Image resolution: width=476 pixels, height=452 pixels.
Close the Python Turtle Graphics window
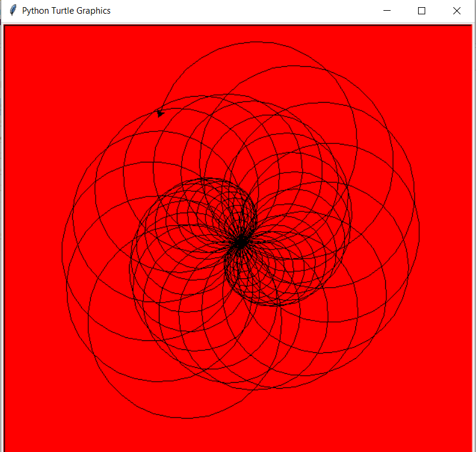coord(456,11)
